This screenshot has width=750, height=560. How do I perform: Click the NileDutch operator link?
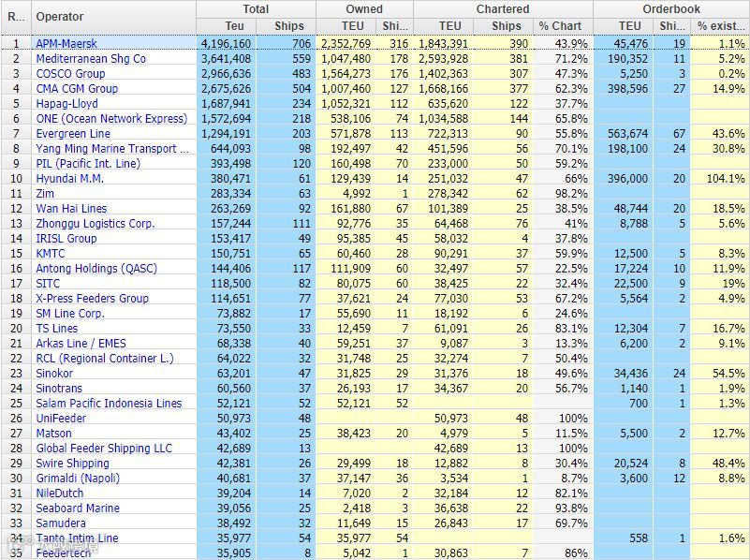click(x=60, y=494)
